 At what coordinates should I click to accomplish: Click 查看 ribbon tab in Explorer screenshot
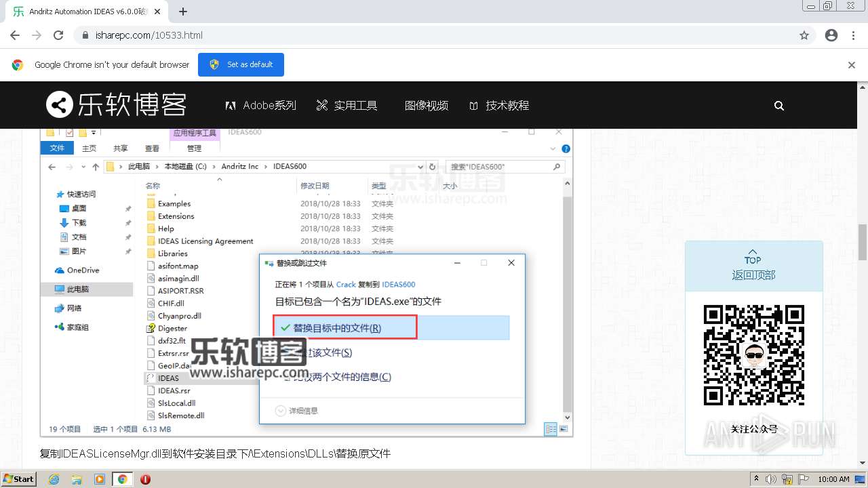point(152,148)
